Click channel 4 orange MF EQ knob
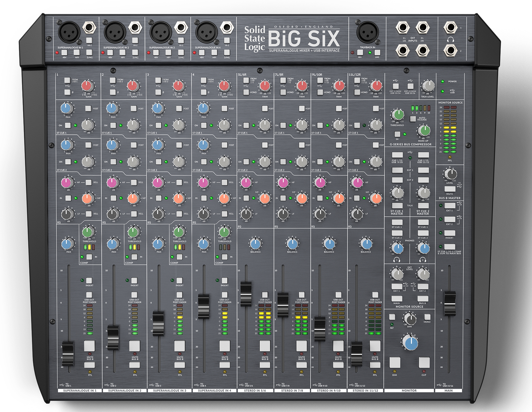 click(x=224, y=198)
